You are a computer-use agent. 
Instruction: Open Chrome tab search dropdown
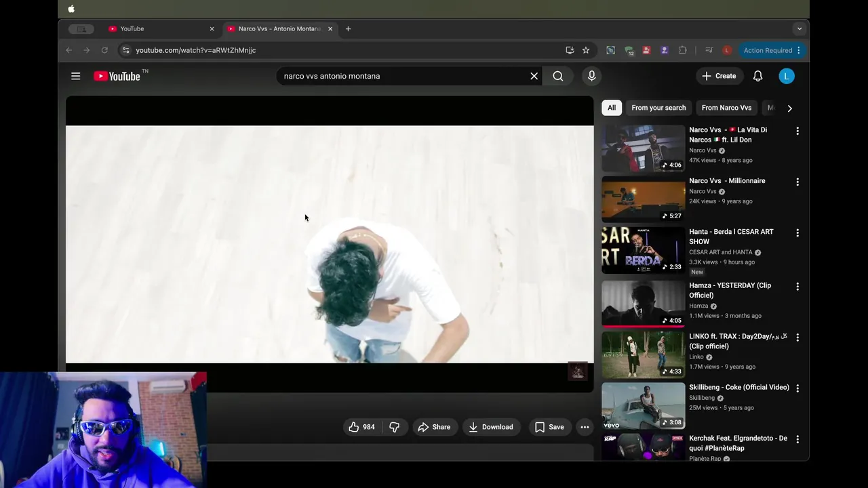click(799, 28)
